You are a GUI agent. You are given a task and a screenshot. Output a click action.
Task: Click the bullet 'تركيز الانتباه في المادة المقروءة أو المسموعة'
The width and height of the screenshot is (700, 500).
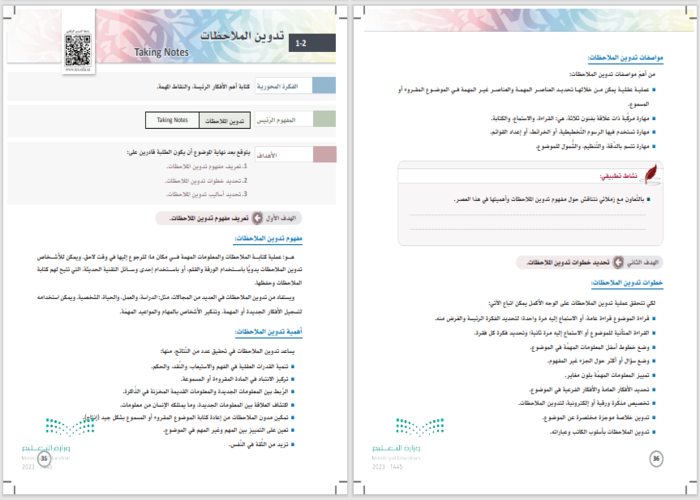click(238, 379)
